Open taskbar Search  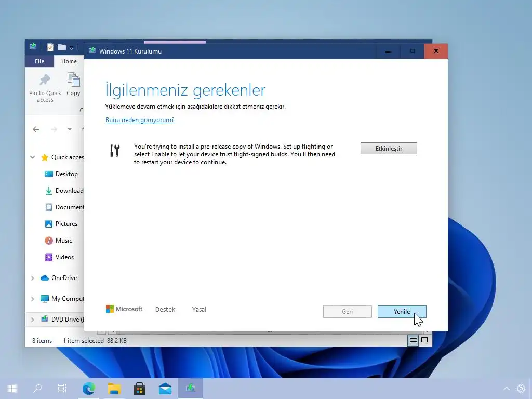click(x=37, y=389)
